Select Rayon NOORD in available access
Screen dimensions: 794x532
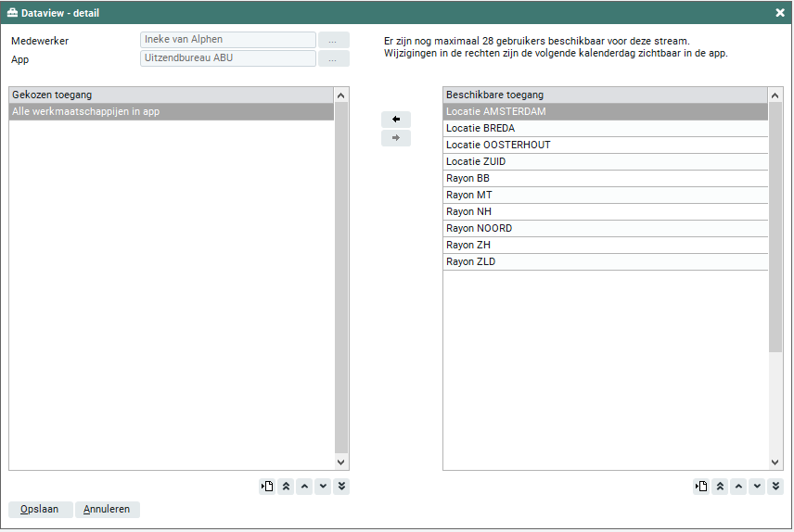pyautogui.click(x=605, y=229)
